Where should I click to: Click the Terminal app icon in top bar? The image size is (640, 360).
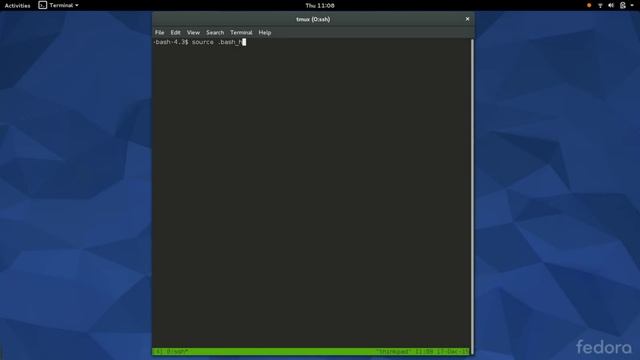point(42,5)
